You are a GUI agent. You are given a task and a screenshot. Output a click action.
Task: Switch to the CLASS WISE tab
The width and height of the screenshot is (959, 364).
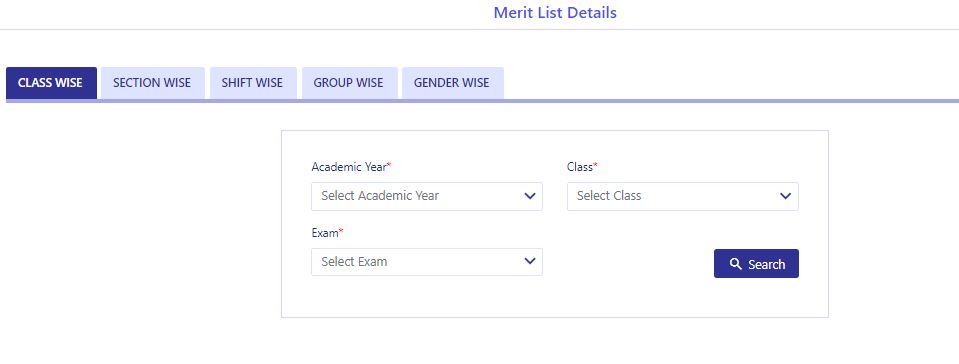pos(51,83)
